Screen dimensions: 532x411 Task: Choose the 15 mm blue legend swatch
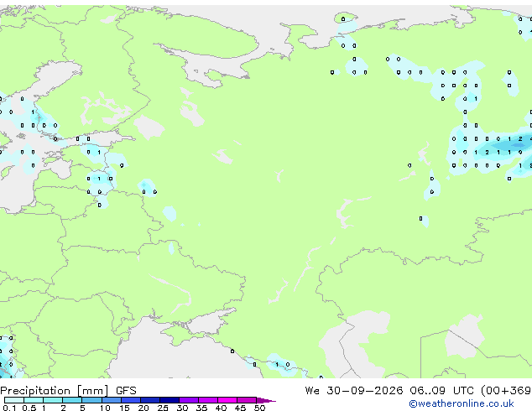pos(131,400)
